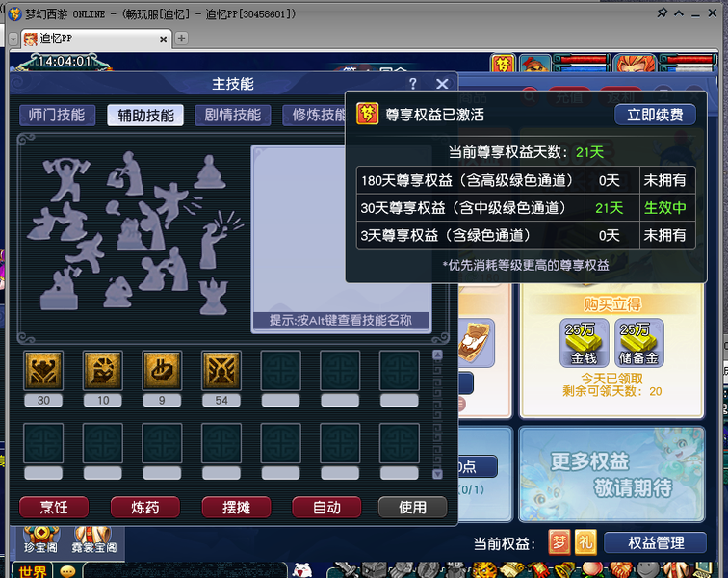Select the 辅助技能 tab
The height and width of the screenshot is (578, 728).
click(x=145, y=115)
